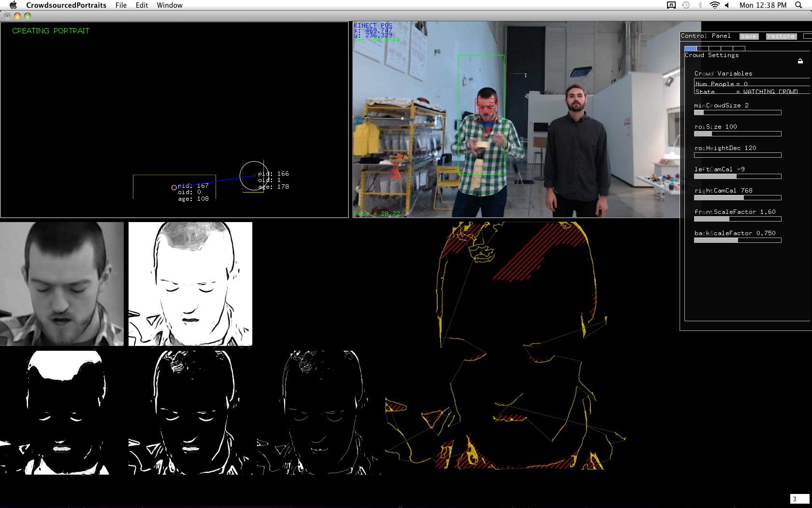
Task: Click the age: 178 tracker value
Action: coord(273,186)
